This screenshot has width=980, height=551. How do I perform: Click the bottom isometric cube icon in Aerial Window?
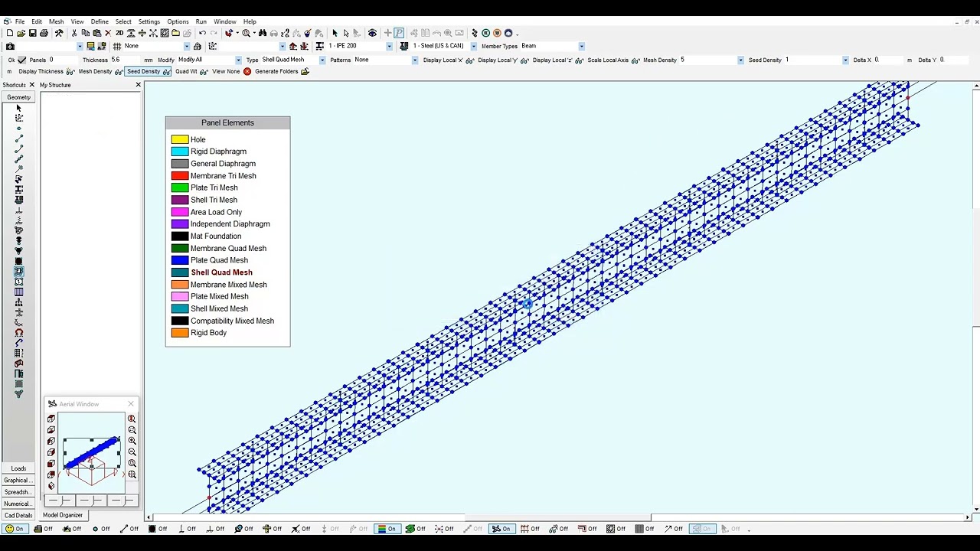point(51,486)
